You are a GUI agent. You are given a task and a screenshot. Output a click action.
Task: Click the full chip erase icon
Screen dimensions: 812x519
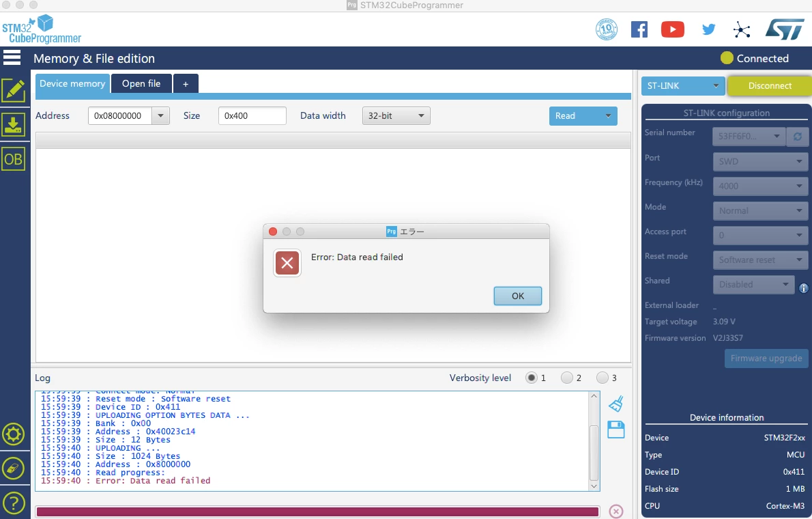(14, 468)
